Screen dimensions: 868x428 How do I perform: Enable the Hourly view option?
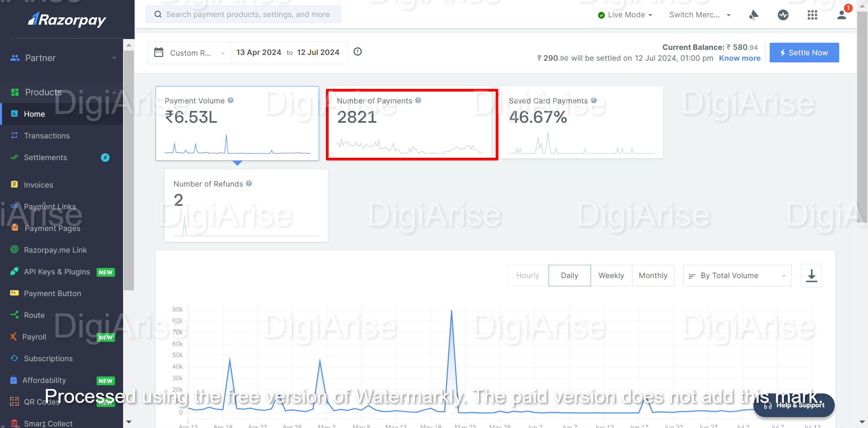coord(527,275)
